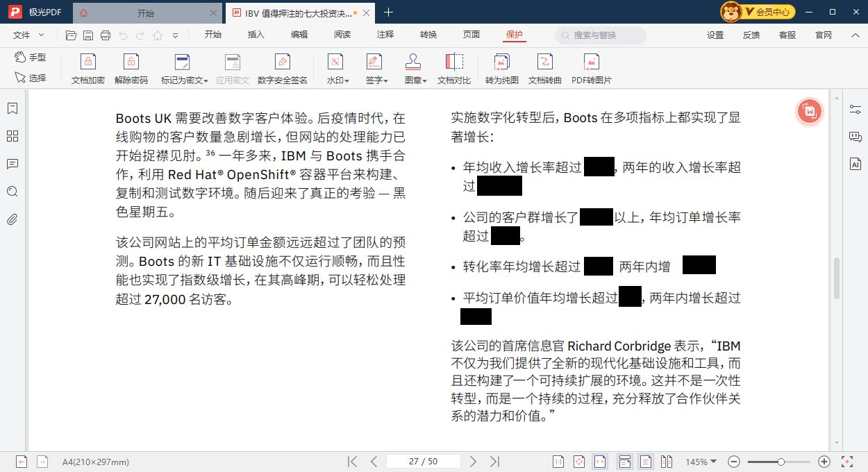The height and width of the screenshot is (472, 868).
Task: Switch to the 编辑 ribbon tab
Action: point(299,35)
